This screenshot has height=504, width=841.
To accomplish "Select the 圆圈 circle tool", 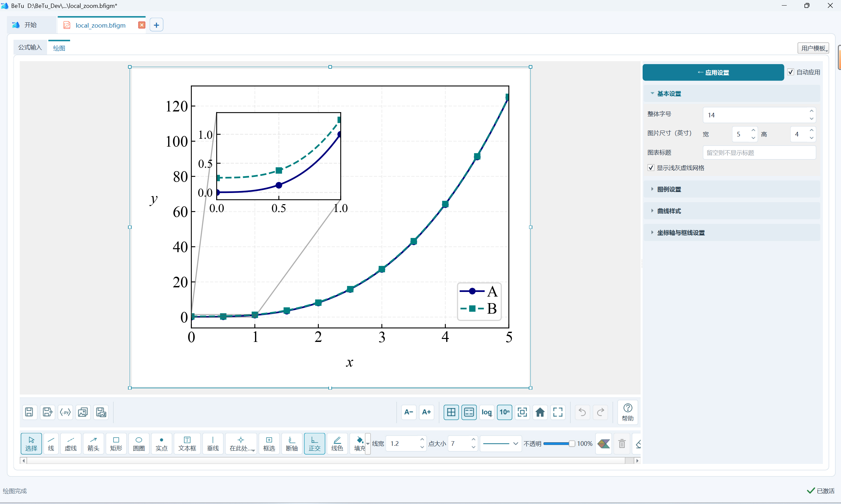I will [139, 443].
